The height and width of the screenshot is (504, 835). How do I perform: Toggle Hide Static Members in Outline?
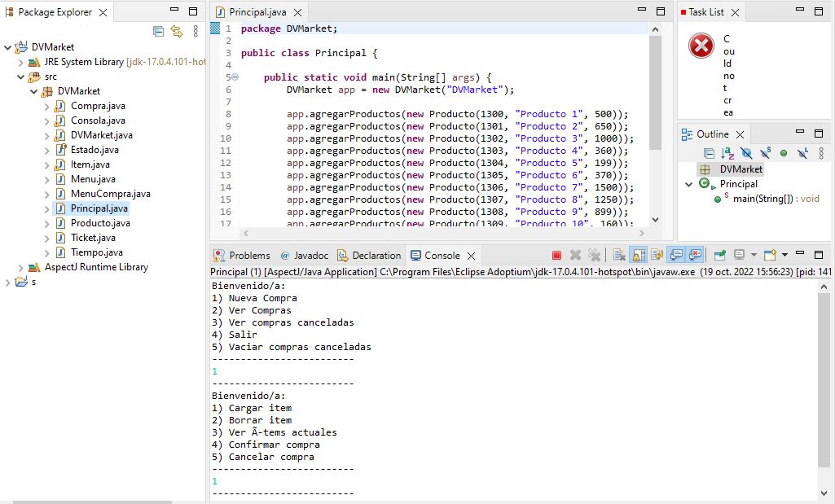click(x=764, y=153)
